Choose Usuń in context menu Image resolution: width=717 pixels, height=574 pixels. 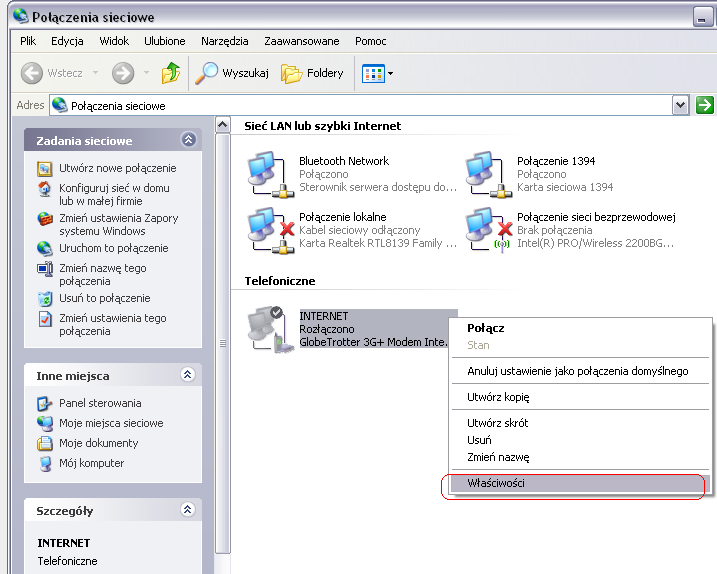(580, 440)
